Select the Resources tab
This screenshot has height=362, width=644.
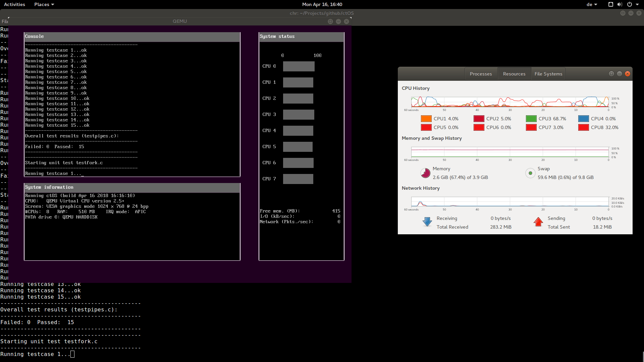pos(514,73)
